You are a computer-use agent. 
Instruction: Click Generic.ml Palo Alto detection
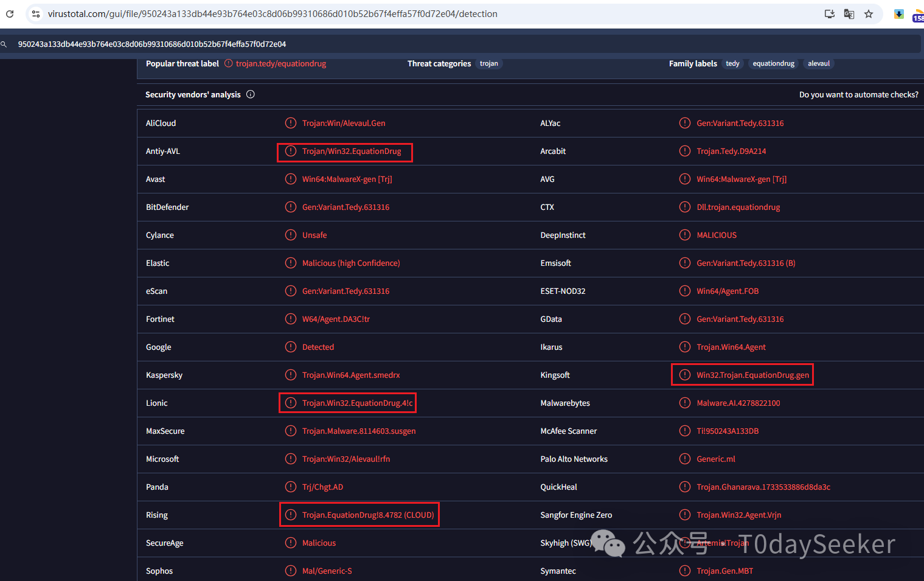(x=716, y=459)
